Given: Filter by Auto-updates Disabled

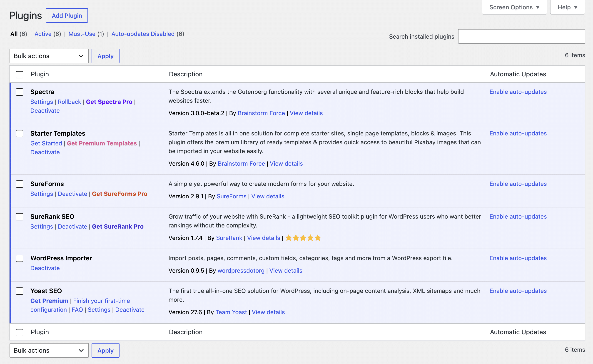Looking at the screenshot, I should click(x=143, y=34).
